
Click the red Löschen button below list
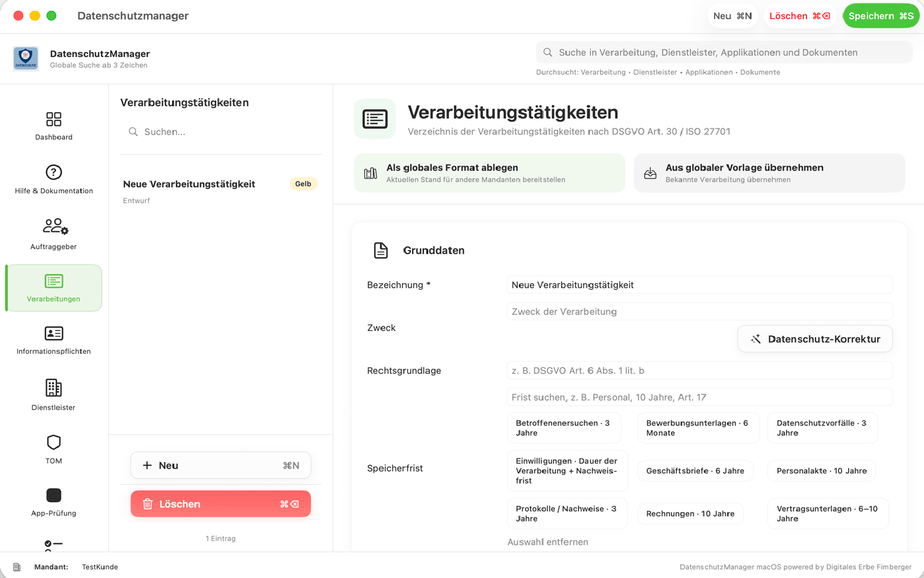[x=221, y=504]
